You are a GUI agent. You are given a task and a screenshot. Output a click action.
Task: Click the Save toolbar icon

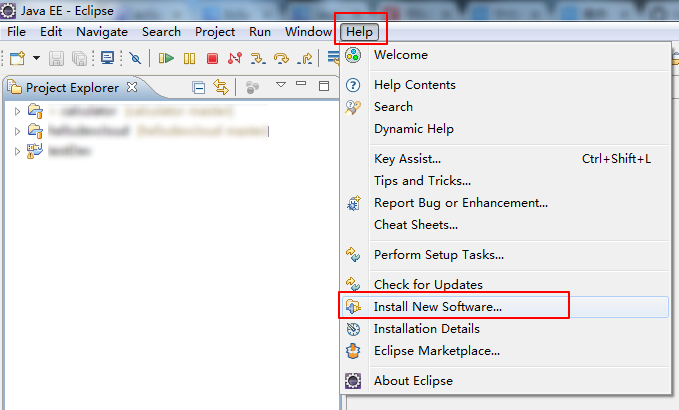point(56,58)
